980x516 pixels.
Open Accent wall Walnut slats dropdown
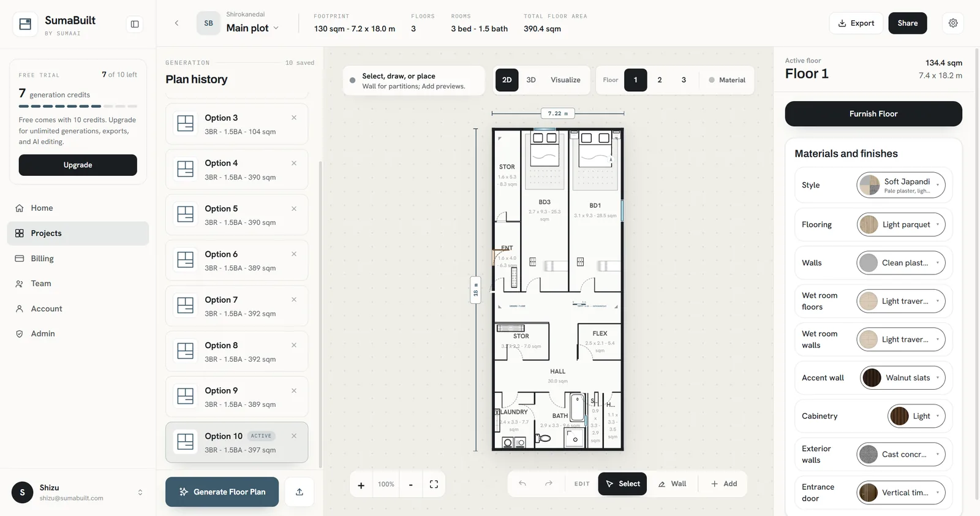point(903,378)
